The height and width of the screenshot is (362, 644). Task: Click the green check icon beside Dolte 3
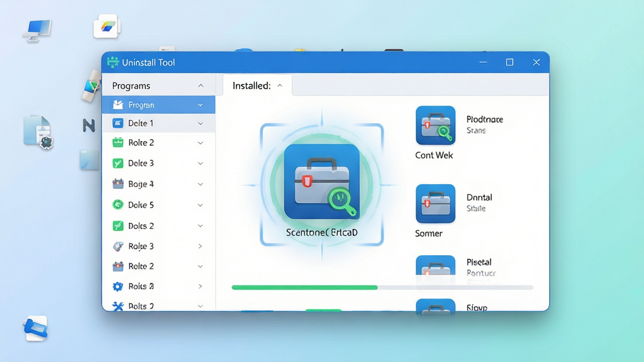118,163
